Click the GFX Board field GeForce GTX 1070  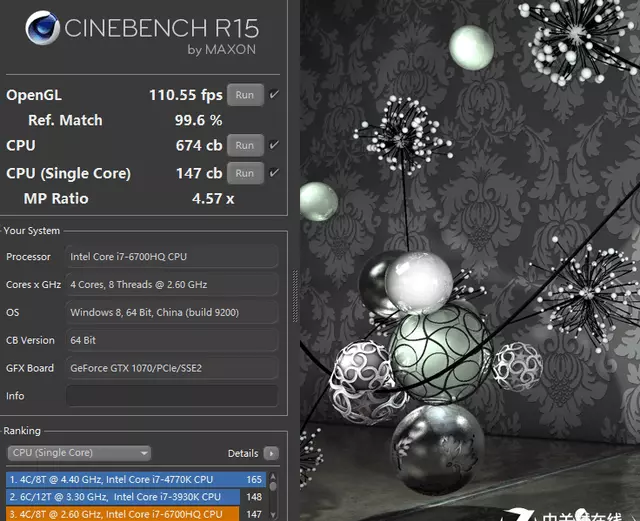pyautogui.click(x=172, y=368)
